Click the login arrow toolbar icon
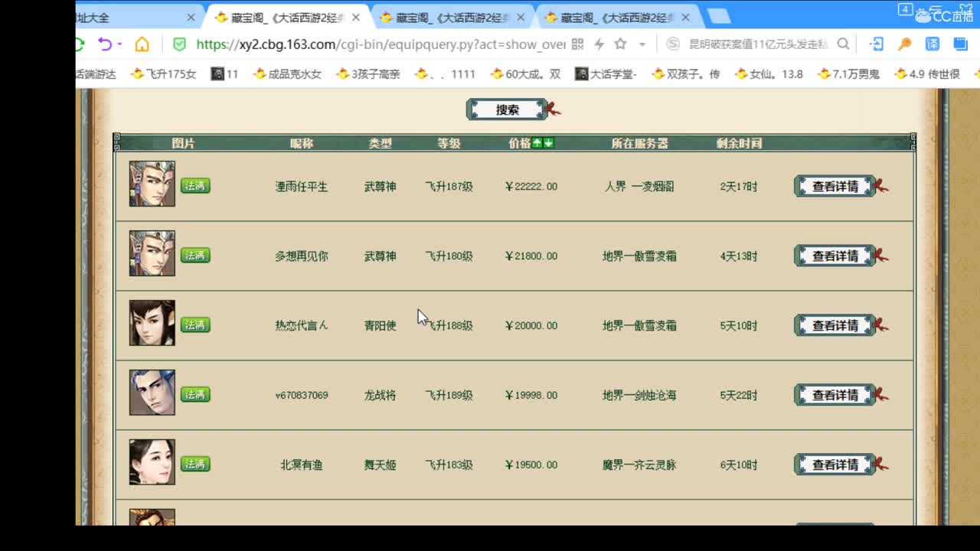The width and height of the screenshot is (980, 551). [877, 44]
